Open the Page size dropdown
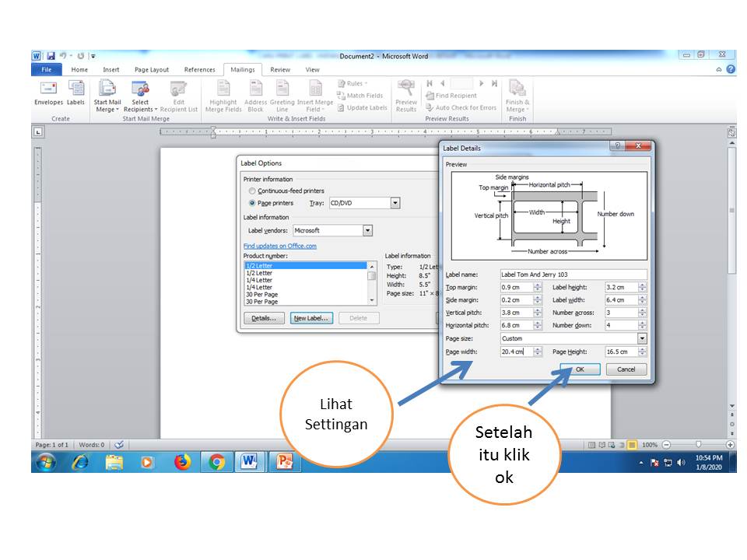 click(x=642, y=338)
